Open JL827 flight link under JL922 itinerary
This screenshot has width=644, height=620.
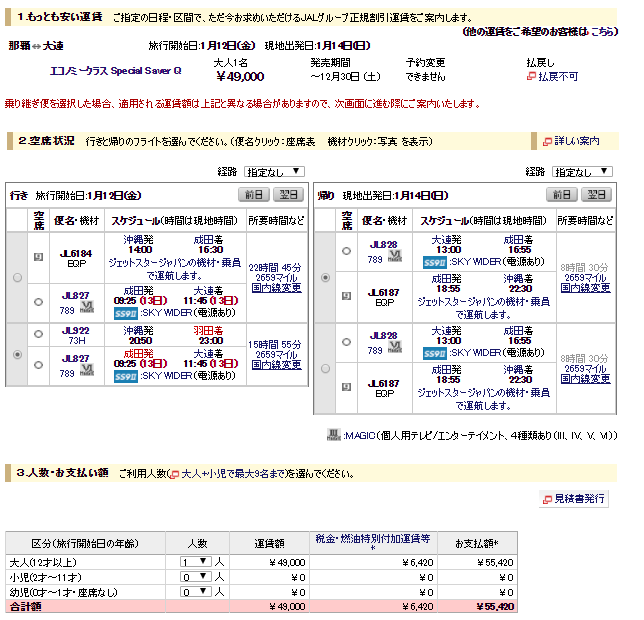coord(76,358)
